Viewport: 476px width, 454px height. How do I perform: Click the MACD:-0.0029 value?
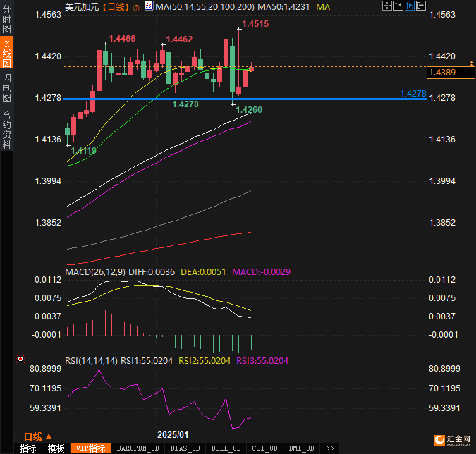(261, 272)
